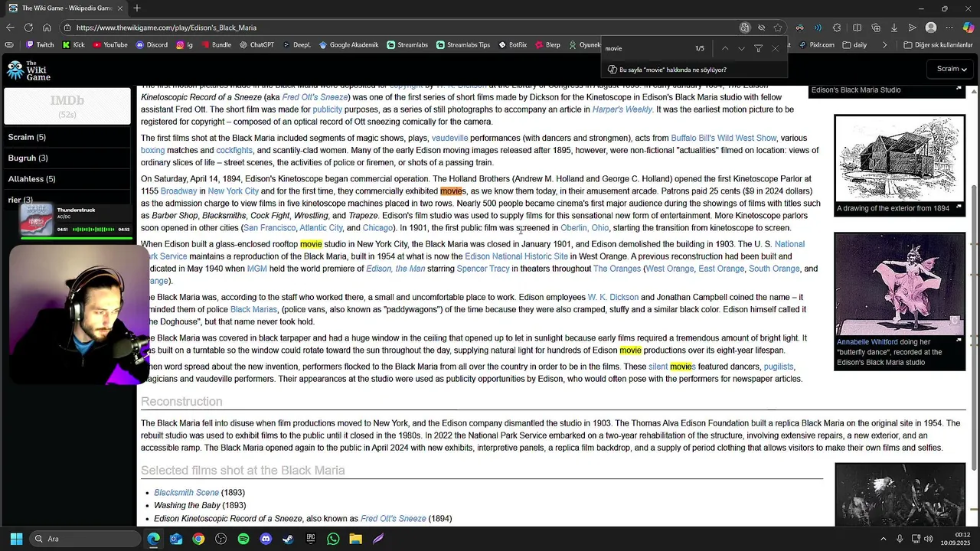980x551 pixels.
Task: Open a new browser tab
Action: tap(136, 8)
